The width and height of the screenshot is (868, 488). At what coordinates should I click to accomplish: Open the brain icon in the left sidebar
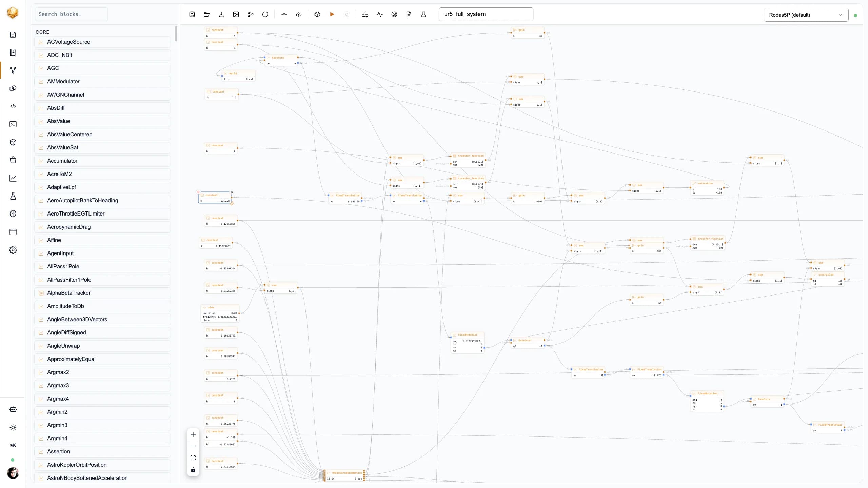13,214
